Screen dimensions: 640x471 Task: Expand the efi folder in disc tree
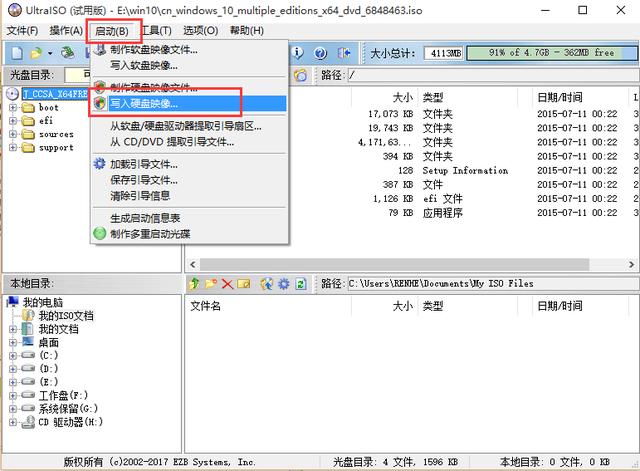point(13,121)
